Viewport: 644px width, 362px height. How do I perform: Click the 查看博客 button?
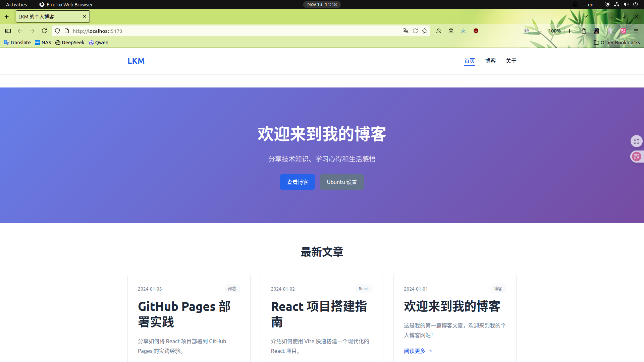pos(297,182)
